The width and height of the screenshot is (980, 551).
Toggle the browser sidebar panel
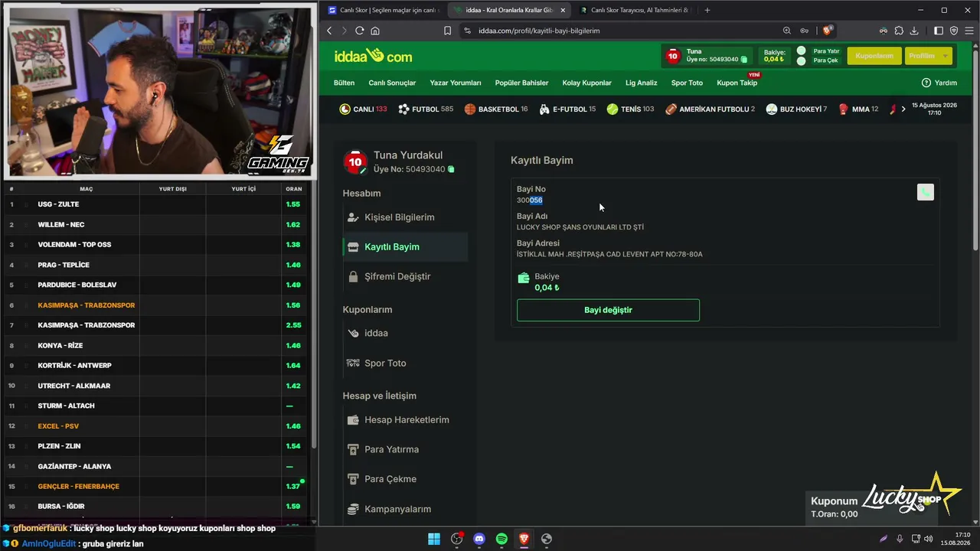[x=939, y=31]
